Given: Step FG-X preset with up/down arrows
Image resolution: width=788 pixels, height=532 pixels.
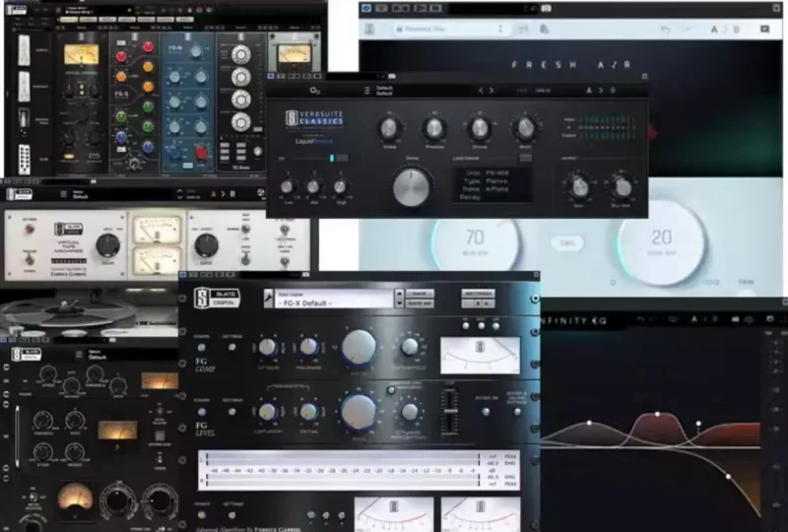Looking at the screenshot, I should point(399,299).
